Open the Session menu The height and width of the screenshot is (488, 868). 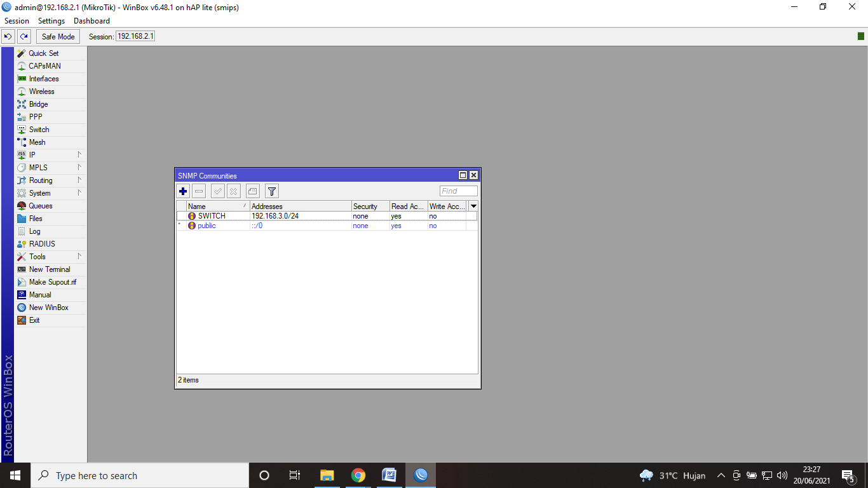point(17,21)
